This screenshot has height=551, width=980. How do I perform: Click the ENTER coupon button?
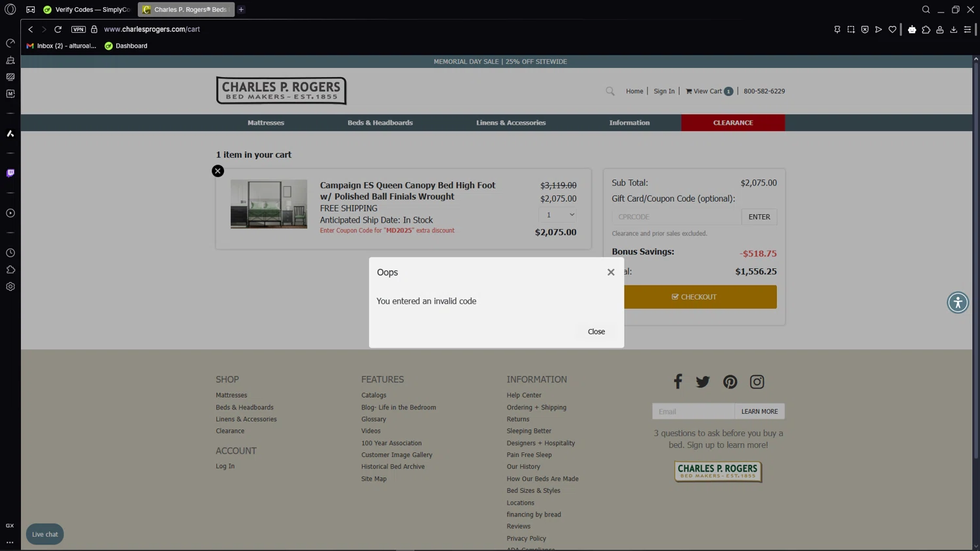click(x=759, y=217)
